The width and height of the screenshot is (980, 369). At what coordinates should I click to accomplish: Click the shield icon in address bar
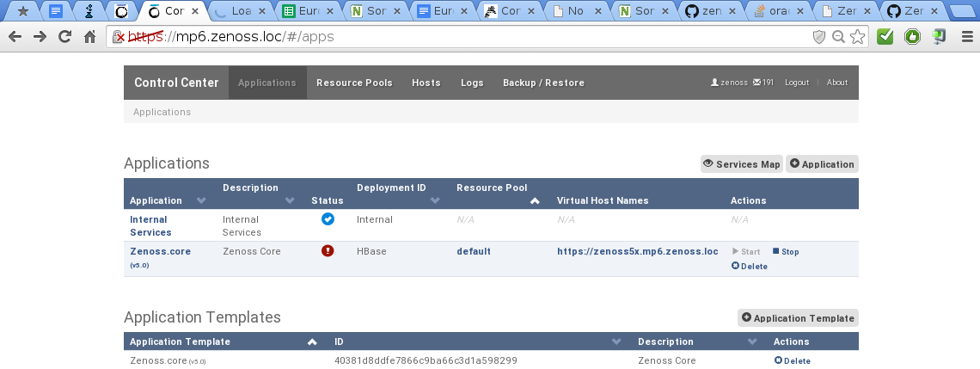coord(818,37)
